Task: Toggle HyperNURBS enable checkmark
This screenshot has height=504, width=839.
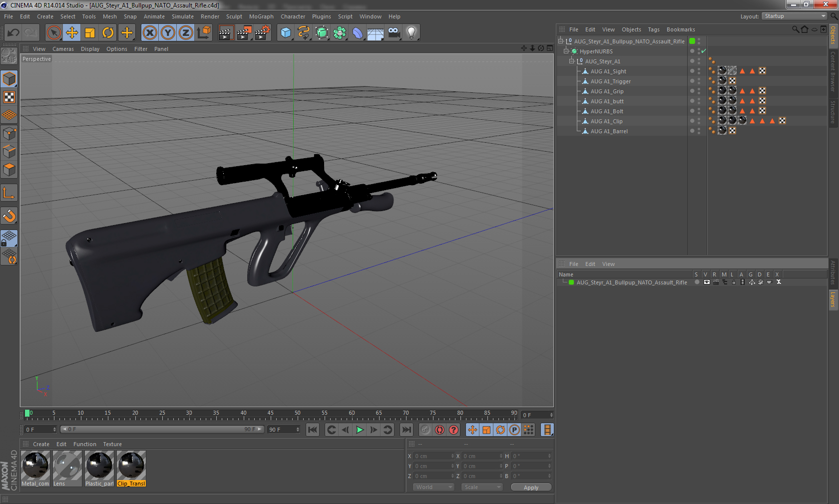Action: coord(704,51)
